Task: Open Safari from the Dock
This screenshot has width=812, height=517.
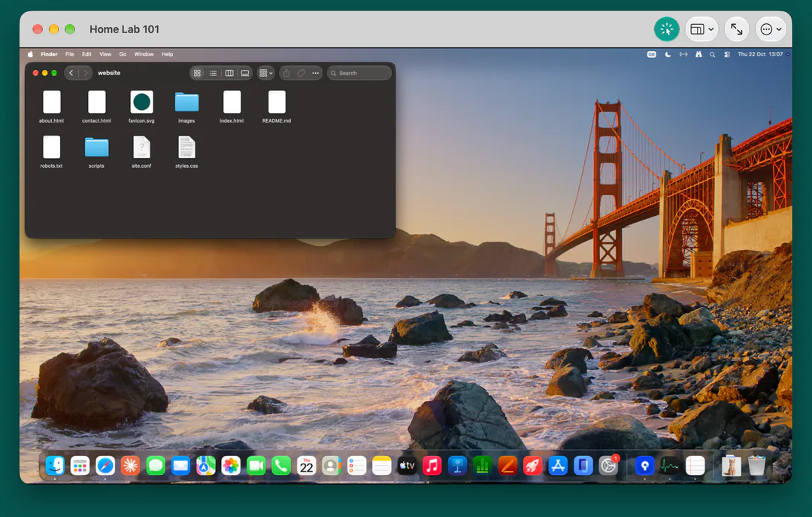Action: [105, 466]
